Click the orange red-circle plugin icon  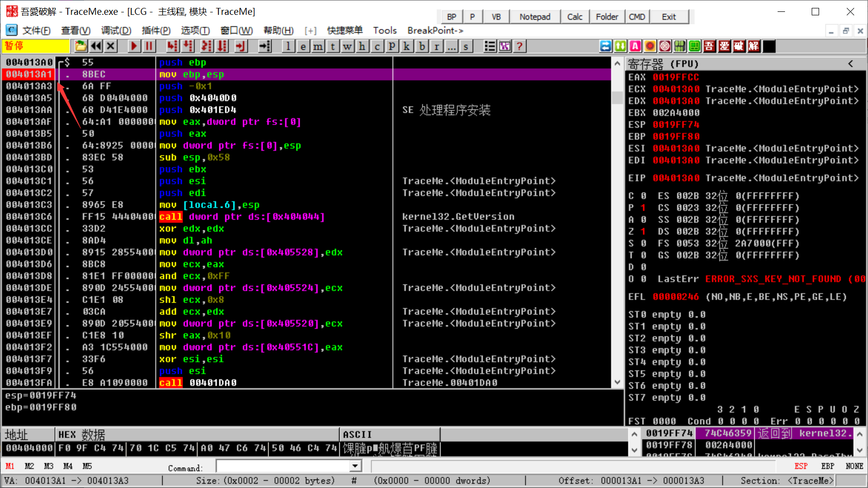pyautogui.click(x=650, y=46)
